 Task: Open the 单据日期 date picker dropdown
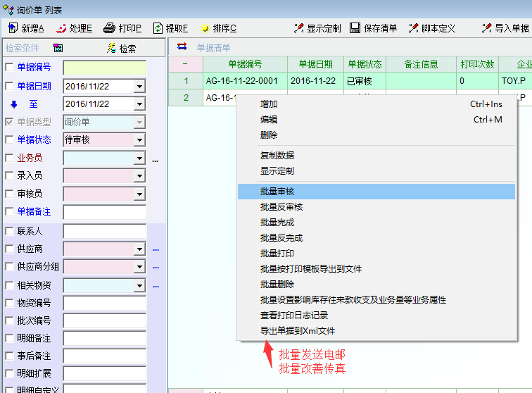click(139, 86)
